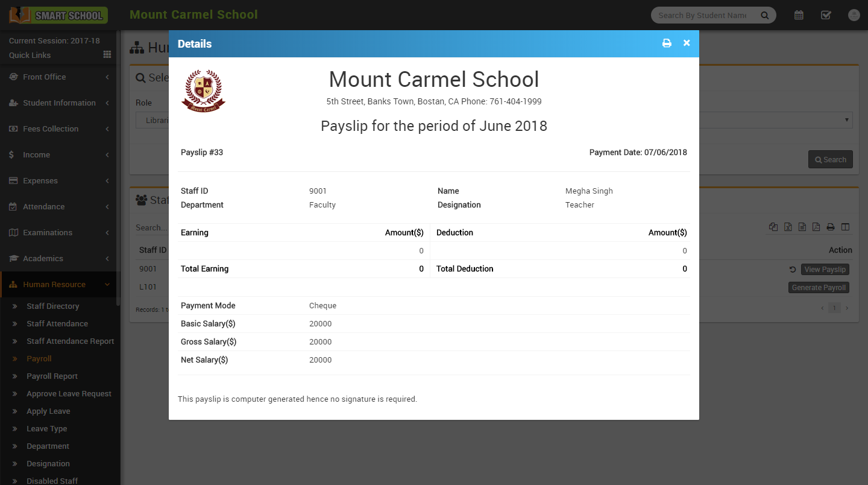Screen dimensions: 868x485
Task: Copy the staff table to clipboard
Action: (773, 227)
